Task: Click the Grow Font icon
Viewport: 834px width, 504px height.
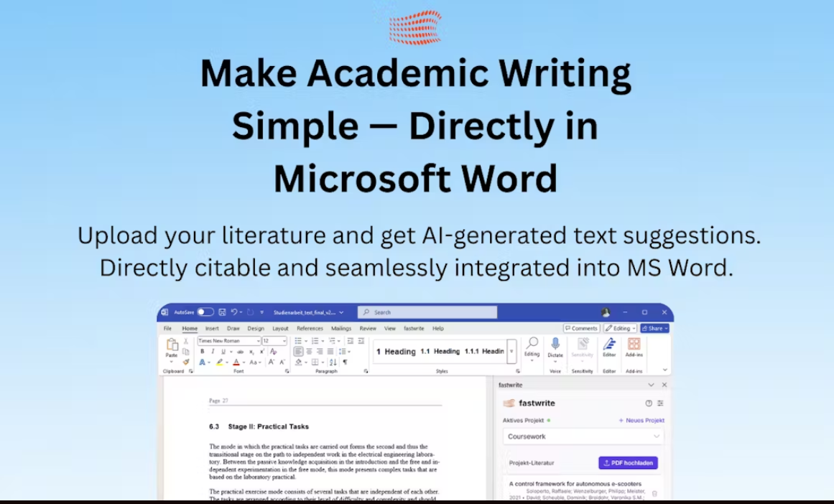Action: pos(272,362)
